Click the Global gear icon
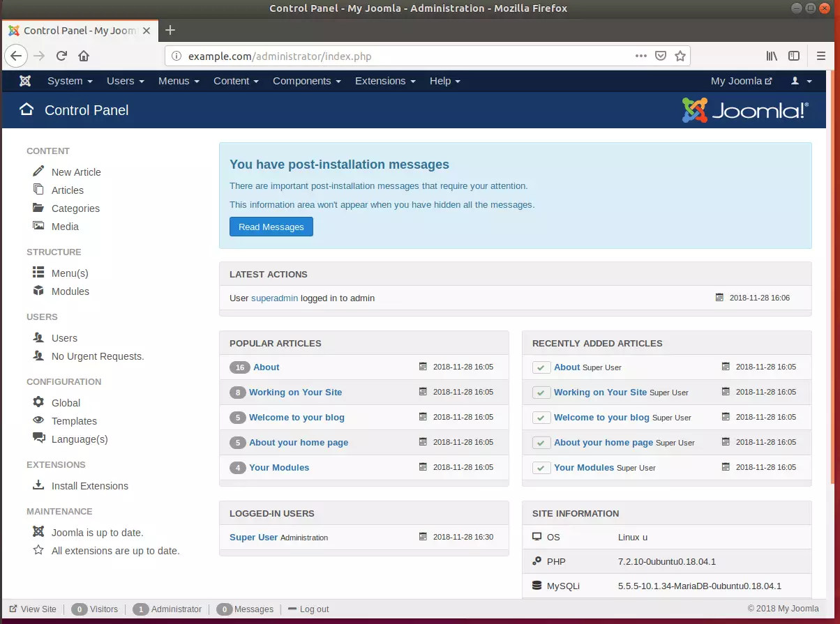This screenshot has width=840, height=624. (x=38, y=402)
